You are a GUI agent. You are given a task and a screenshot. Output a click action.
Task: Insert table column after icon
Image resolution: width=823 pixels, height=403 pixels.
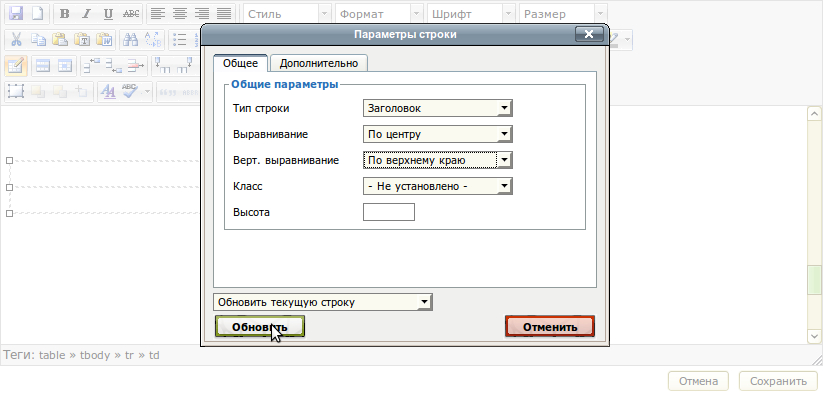pyautogui.click(x=185, y=66)
